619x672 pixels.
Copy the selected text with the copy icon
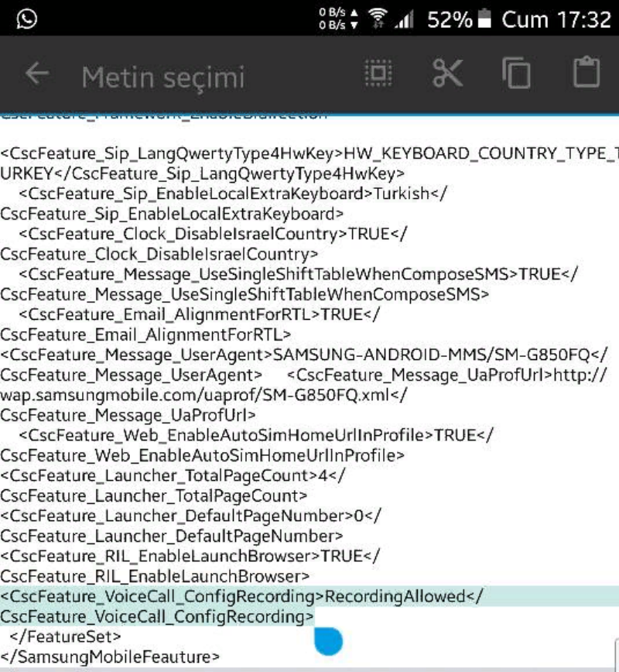pyautogui.click(x=517, y=74)
